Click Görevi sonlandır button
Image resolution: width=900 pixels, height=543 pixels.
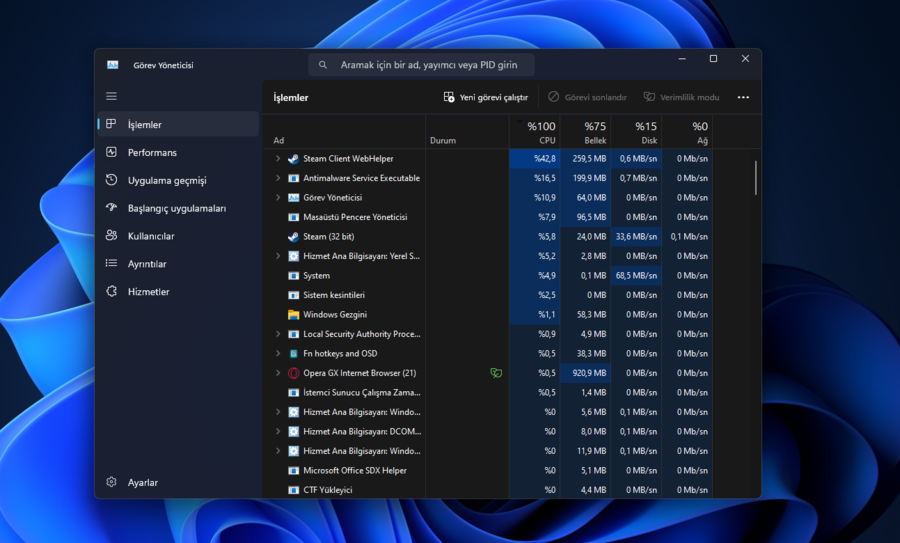(x=587, y=98)
